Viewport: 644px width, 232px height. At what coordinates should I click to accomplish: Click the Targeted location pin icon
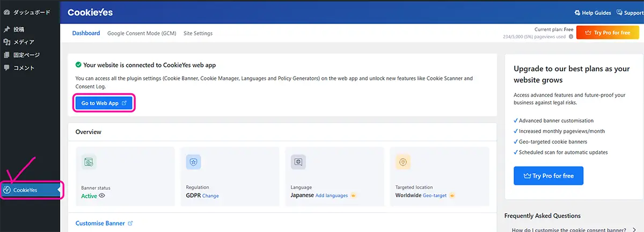tap(403, 162)
